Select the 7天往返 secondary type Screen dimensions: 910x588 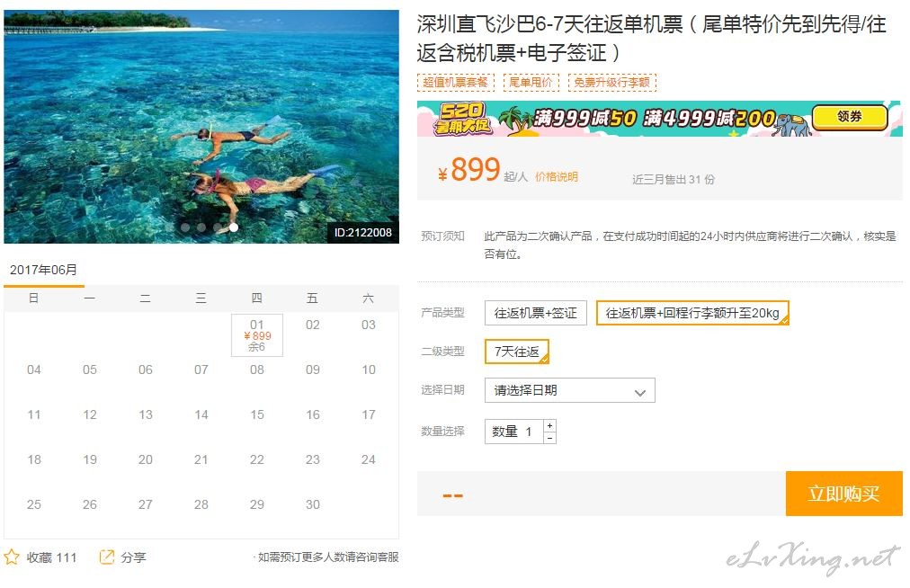[516, 352]
